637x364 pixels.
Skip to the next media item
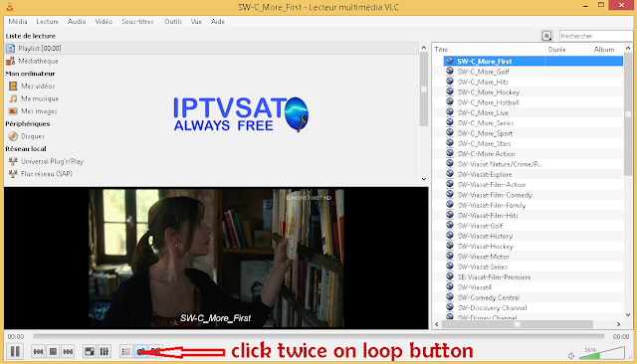(x=68, y=351)
